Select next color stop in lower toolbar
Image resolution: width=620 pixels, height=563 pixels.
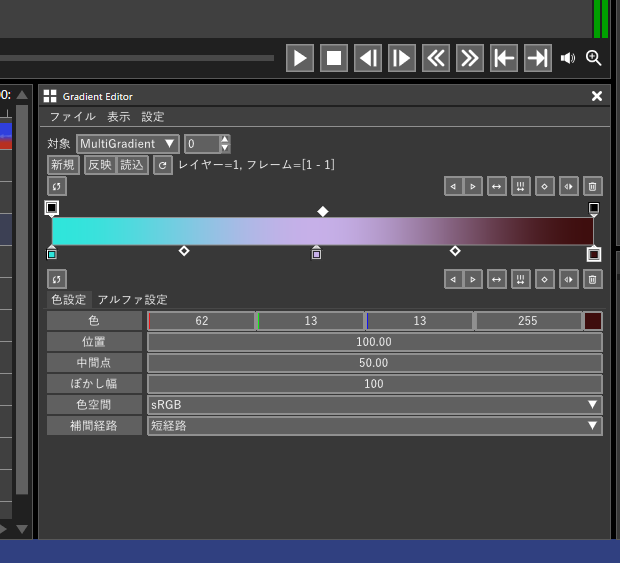(473, 280)
